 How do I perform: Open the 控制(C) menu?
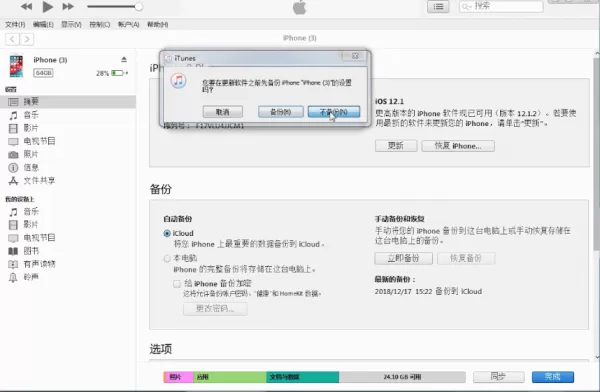coord(99,24)
